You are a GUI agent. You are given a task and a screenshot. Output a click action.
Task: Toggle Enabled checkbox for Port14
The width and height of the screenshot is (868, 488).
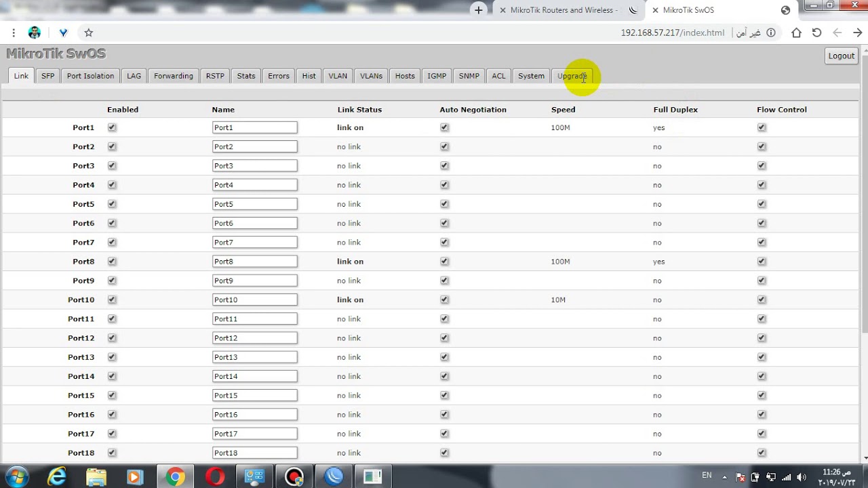[x=112, y=376]
